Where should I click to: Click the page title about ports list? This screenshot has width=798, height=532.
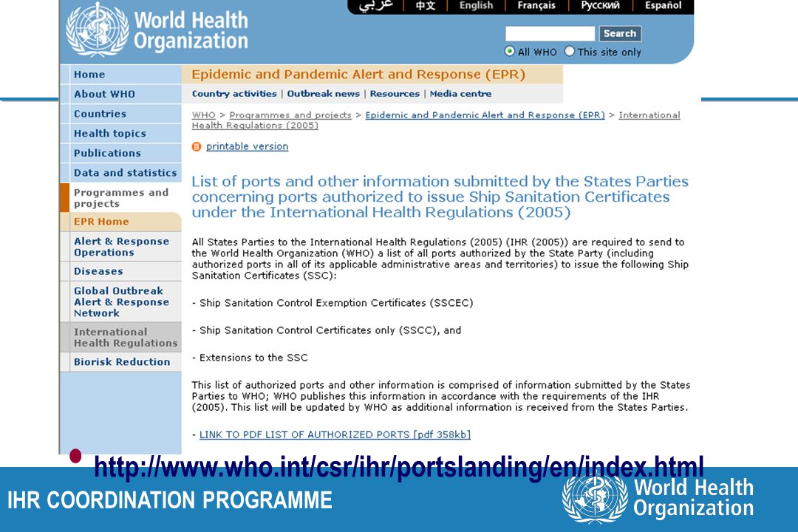click(440, 197)
